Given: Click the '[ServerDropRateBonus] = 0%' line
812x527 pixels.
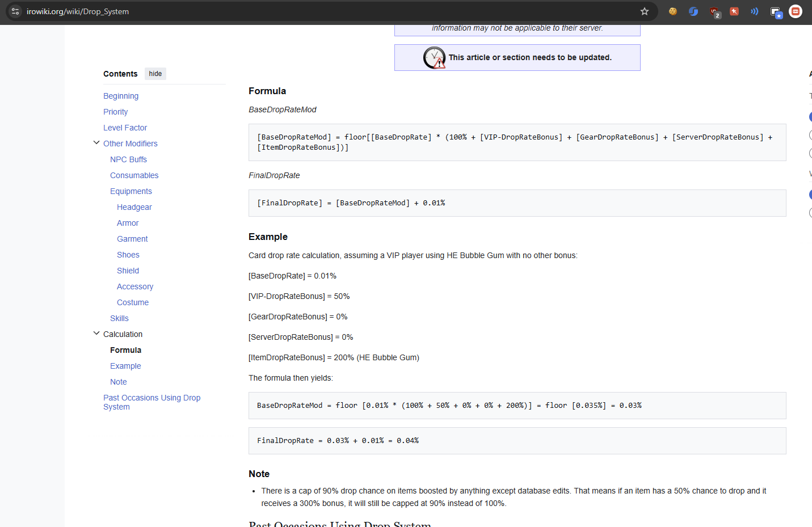Looking at the screenshot, I should (x=301, y=337).
